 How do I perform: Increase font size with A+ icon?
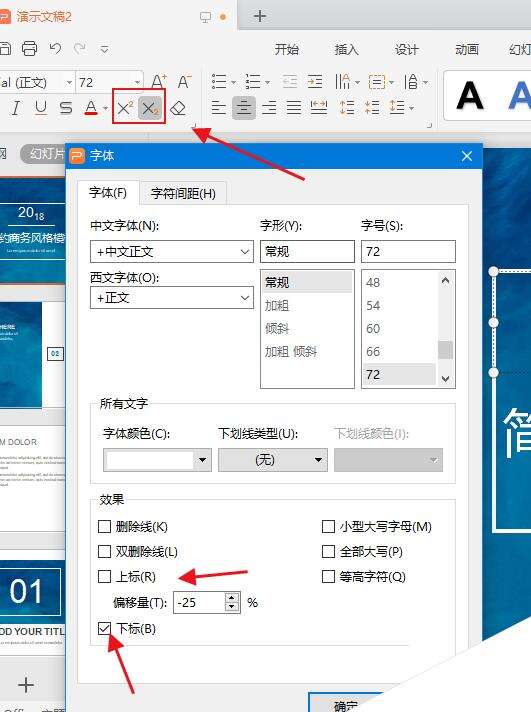(159, 82)
